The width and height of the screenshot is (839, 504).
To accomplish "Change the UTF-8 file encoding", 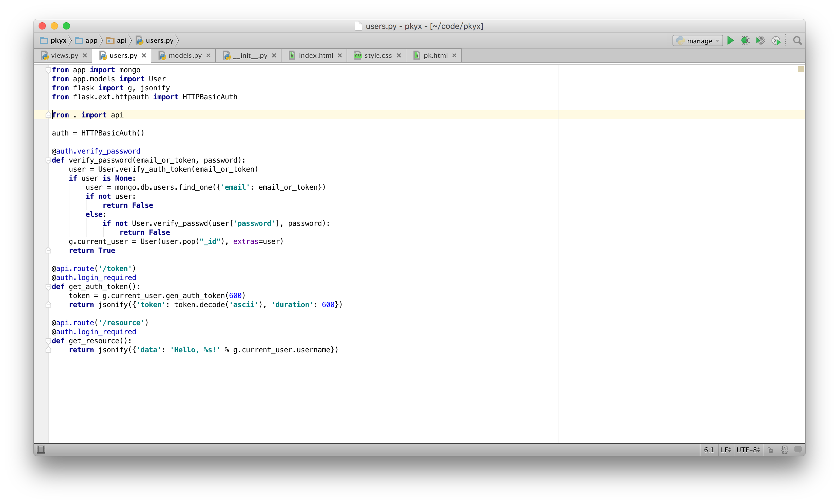I will [748, 450].
